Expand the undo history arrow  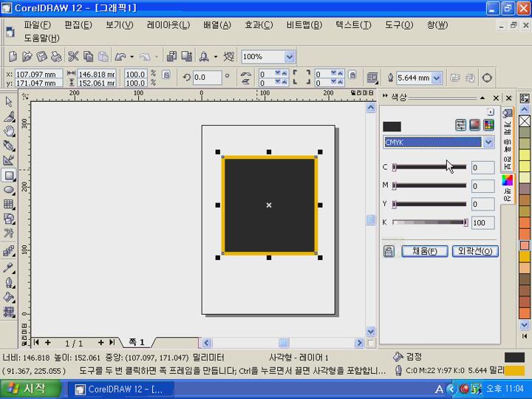132,57
